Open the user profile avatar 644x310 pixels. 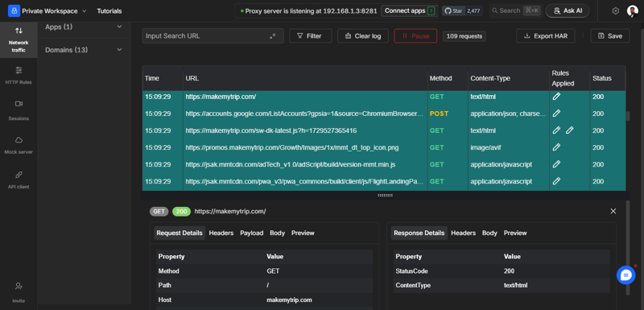pos(633,11)
